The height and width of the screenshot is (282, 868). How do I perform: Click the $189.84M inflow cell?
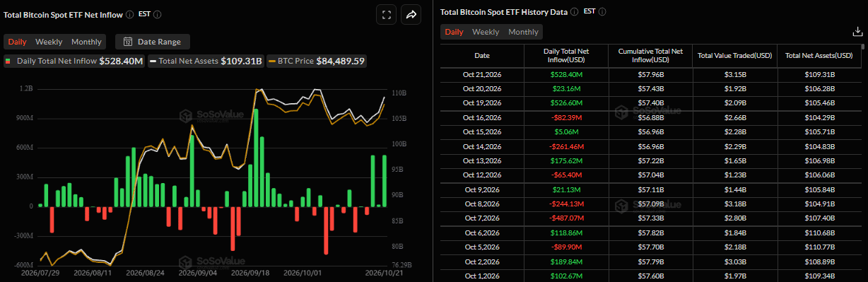[566, 262]
